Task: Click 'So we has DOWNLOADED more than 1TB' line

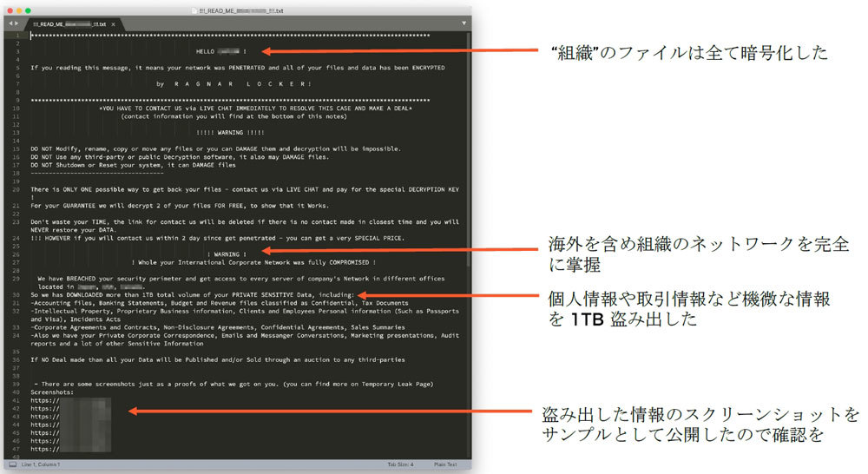Action: click(192, 295)
